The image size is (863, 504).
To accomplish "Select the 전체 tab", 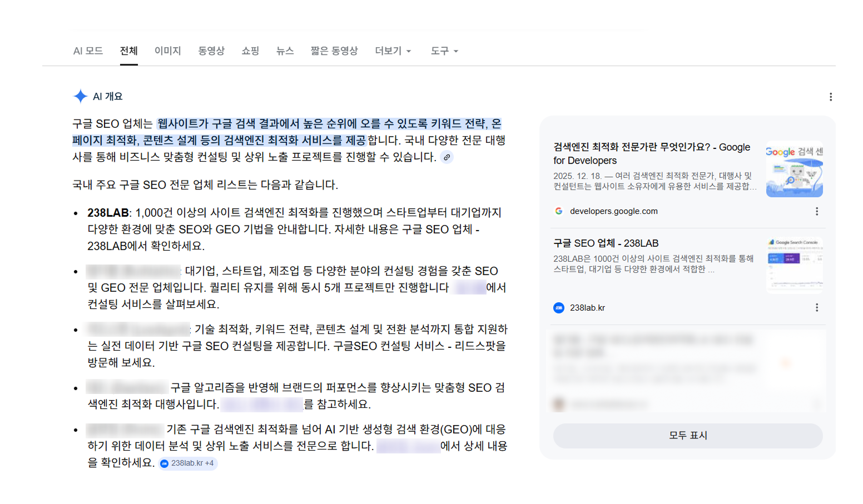I will coord(129,51).
